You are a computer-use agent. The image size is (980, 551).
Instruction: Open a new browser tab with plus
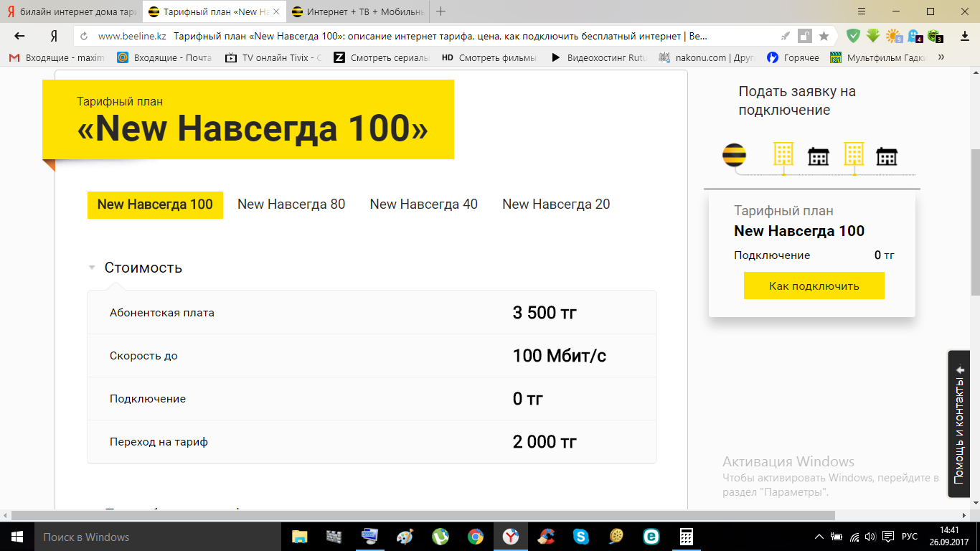pyautogui.click(x=441, y=11)
